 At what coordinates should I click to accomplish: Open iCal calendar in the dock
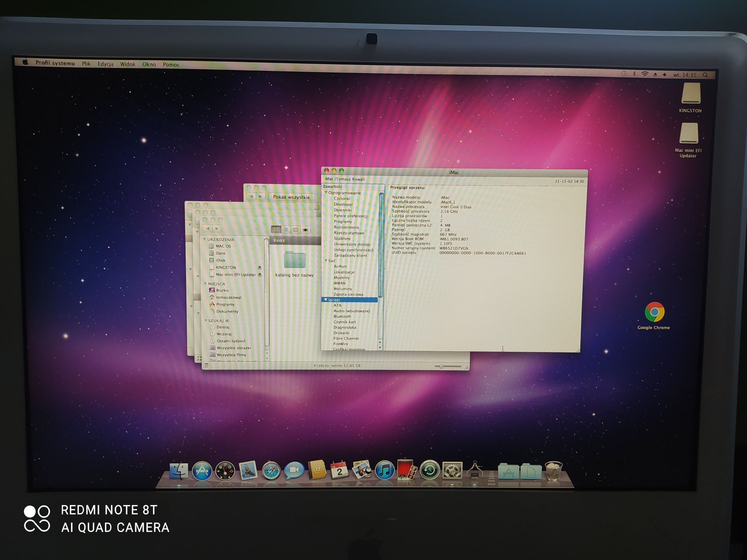[339, 470]
